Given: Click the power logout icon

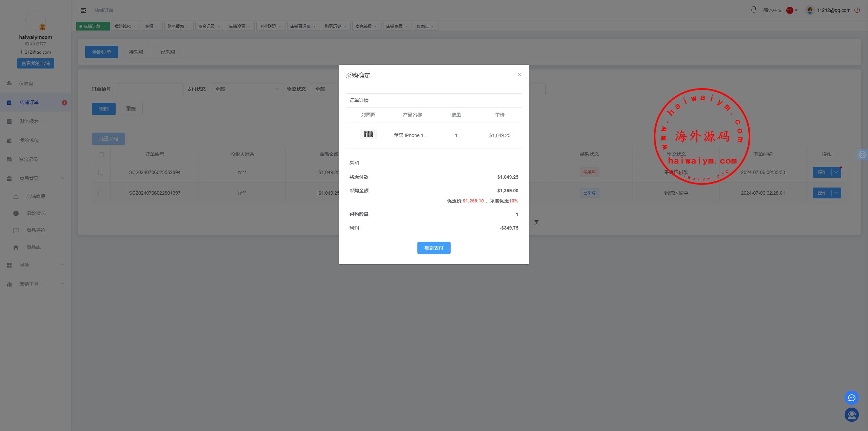Looking at the screenshot, I should (x=857, y=10).
